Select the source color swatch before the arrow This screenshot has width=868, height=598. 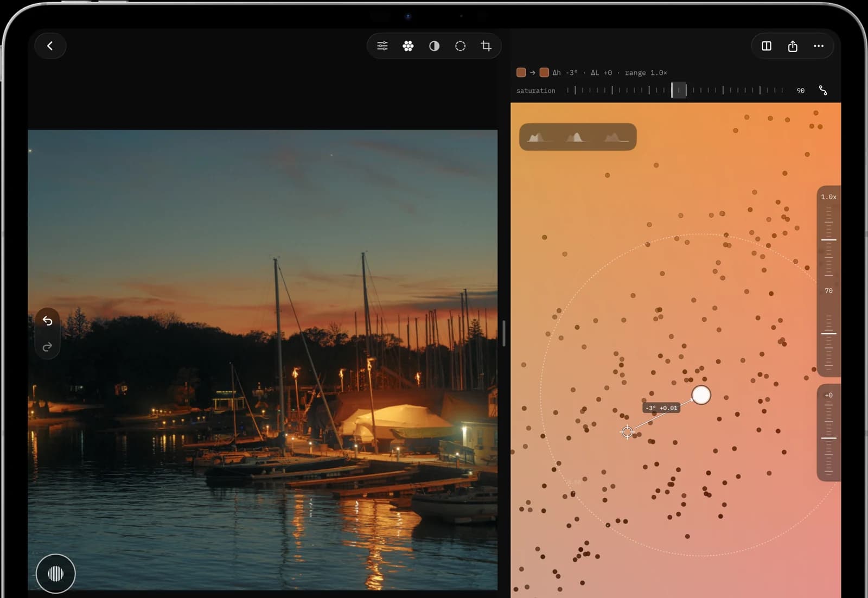[521, 73]
